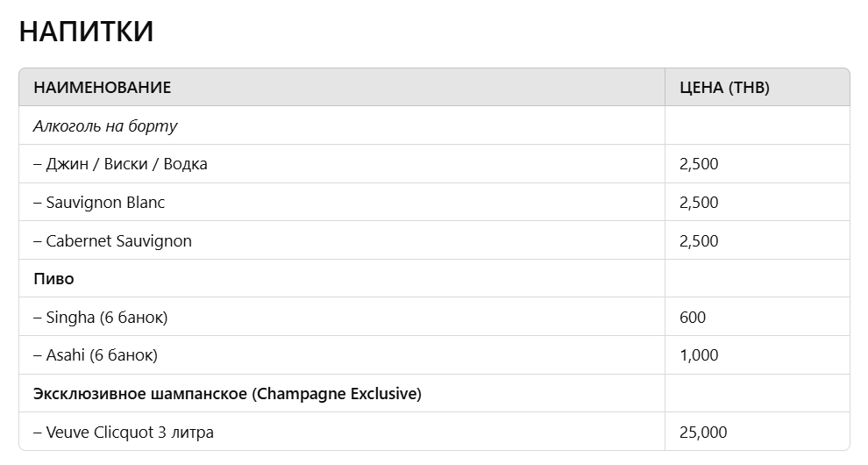Click the price for Джин / Виски / Водка
The image size is (868, 465).
(699, 164)
